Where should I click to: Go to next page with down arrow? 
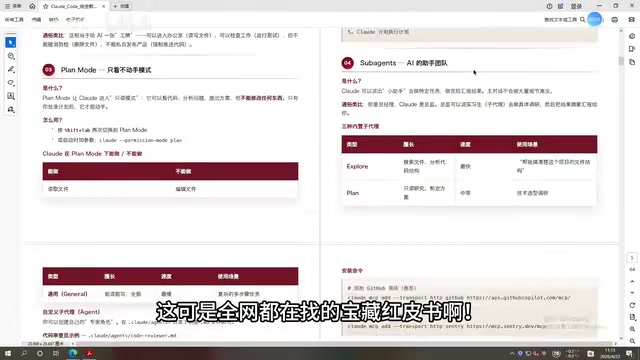coord(632,293)
